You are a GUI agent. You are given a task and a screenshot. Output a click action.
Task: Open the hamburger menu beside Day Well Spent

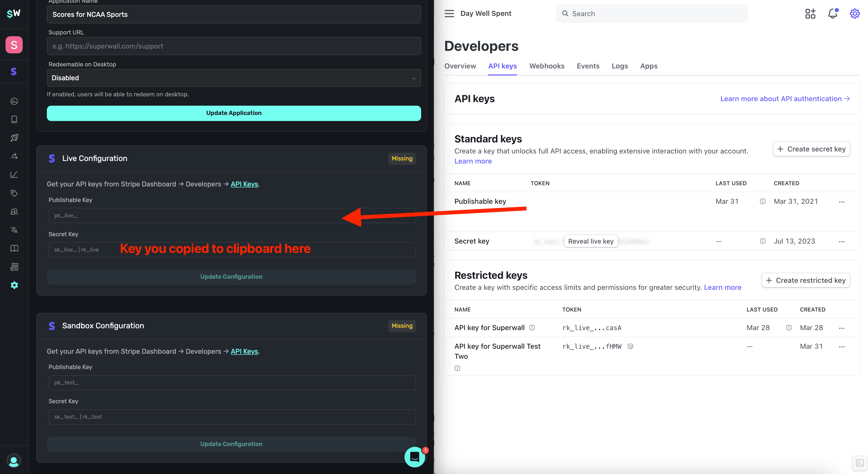tap(449, 14)
